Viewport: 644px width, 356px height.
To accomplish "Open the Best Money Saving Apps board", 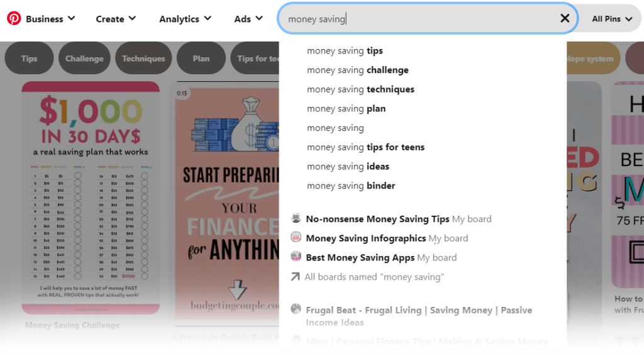I will click(374, 257).
